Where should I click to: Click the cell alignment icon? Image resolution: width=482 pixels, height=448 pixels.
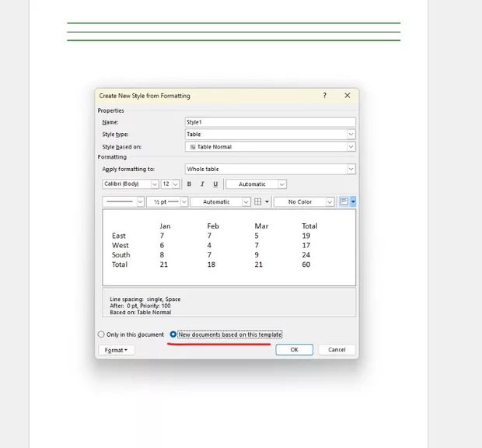click(344, 201)
